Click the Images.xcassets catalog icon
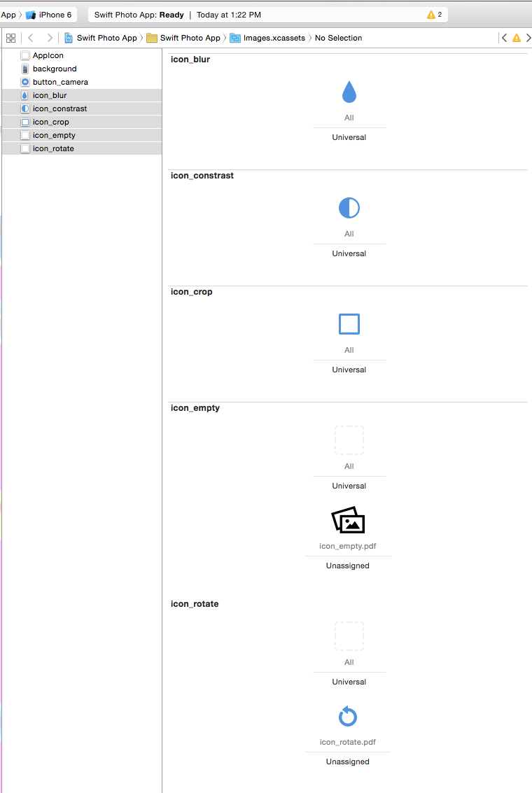Image resolution: width=532 pixels, height=793 pixels. click(x=235, y=38)
